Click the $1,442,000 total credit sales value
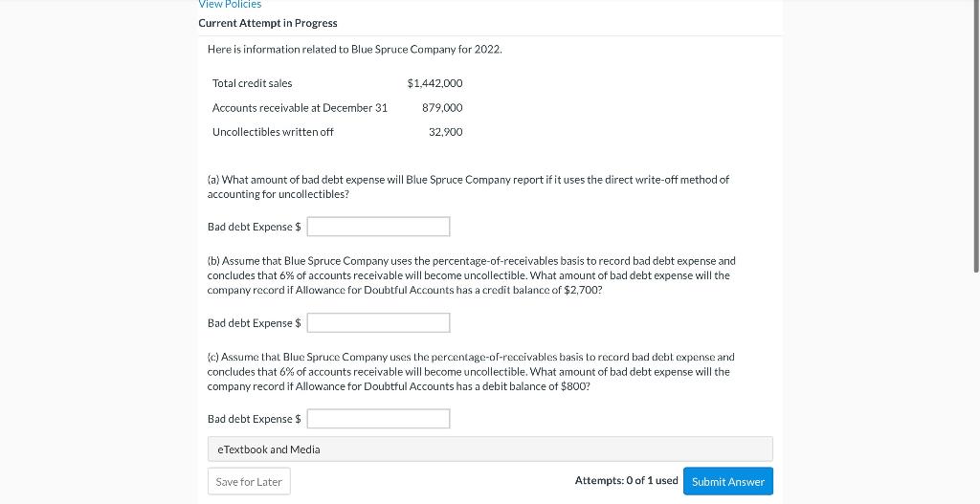The height and width of the screenshot is (504, 980). coord(434,83)
